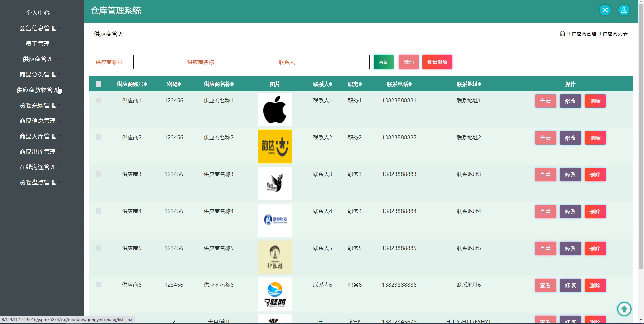
Task: Open the user profile icon
Action: click(624, 10)
